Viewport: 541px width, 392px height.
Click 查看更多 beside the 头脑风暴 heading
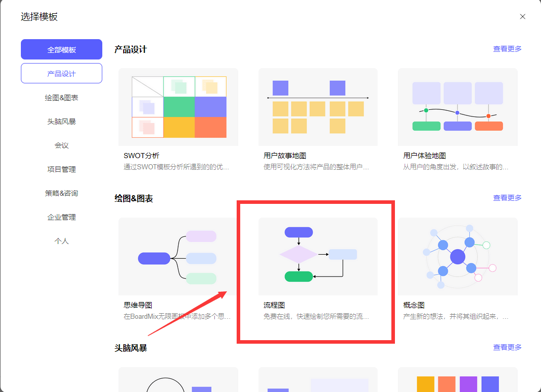[x=507, y=347]
